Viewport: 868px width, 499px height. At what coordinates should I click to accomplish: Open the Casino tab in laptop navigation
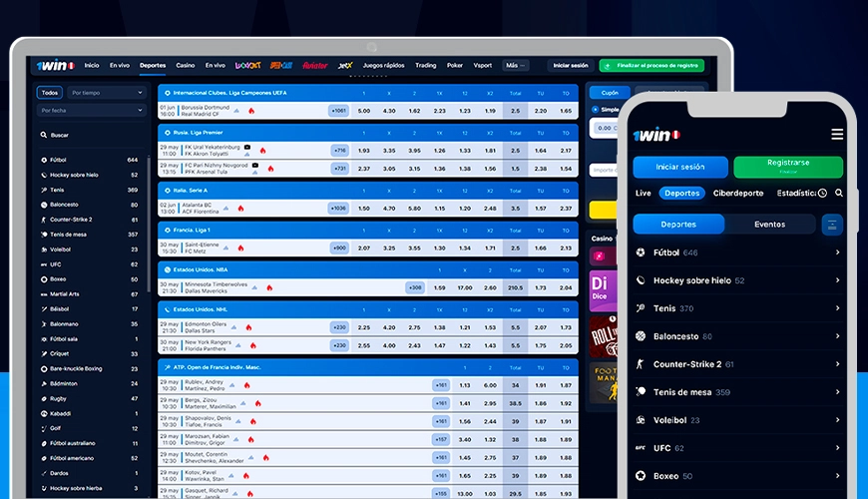(186, 65)
